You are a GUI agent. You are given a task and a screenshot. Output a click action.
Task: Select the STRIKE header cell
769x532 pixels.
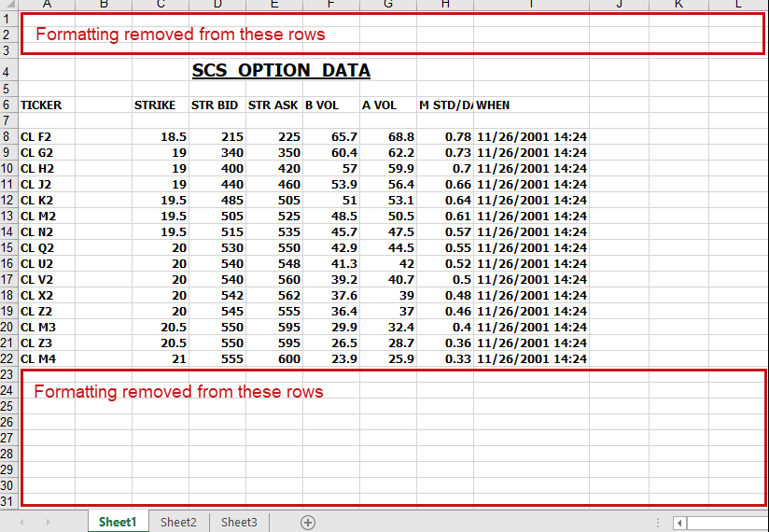tap(161, 105)
